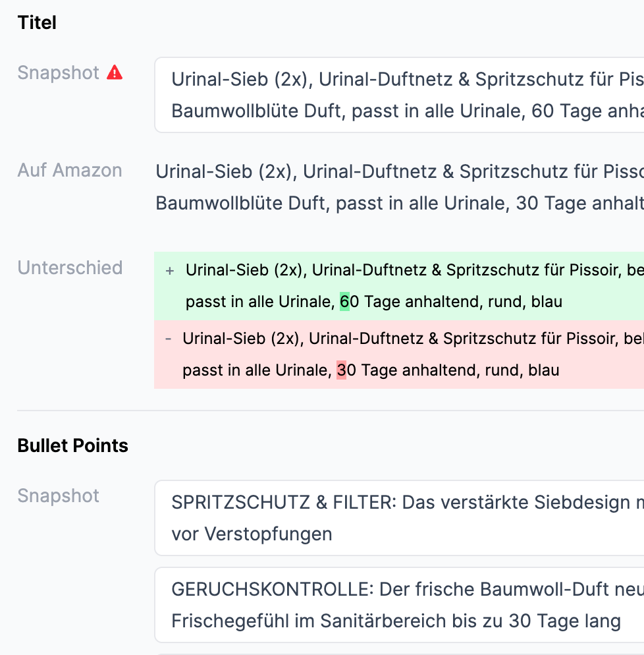Click the Titel section header
The image size is (644, 655).
[36, 22]
